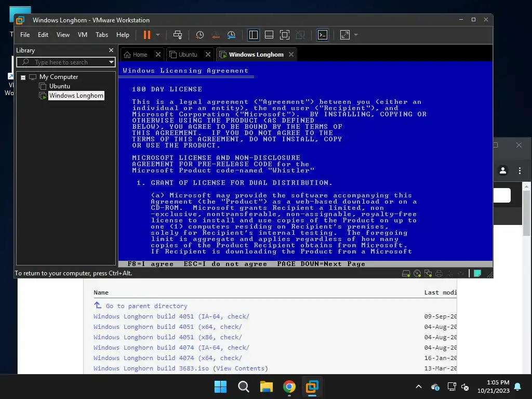Open the power options dropdown arrow

point(158,35)
